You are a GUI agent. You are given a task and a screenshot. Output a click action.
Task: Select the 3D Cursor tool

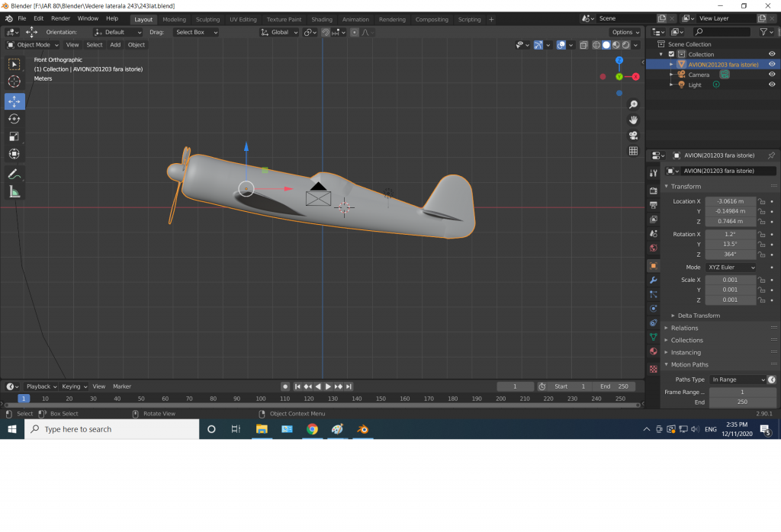tap(14, 82)
